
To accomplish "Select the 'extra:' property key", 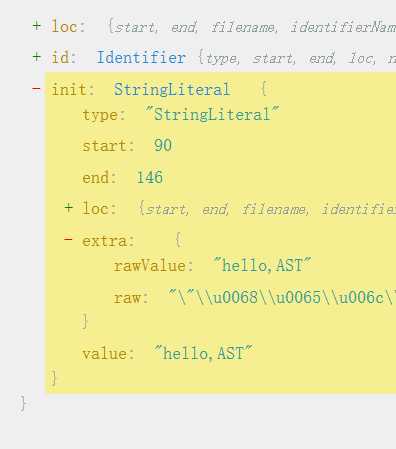I will (108, 241).
